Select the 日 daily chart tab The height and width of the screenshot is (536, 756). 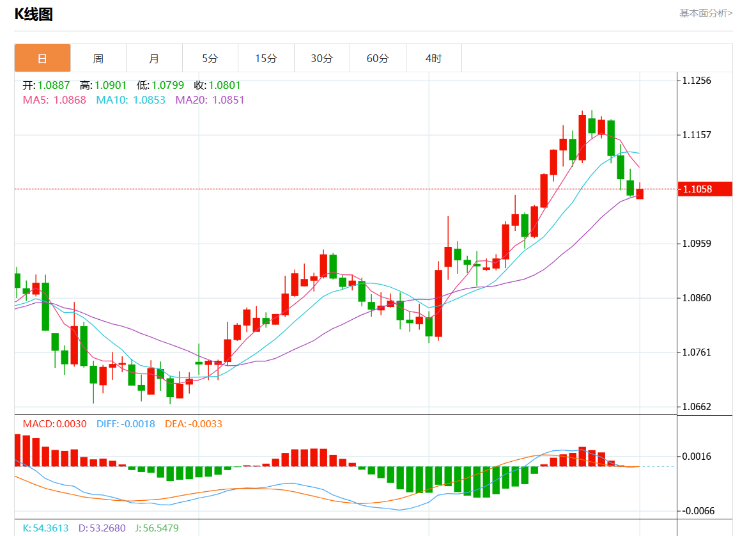point(42,58)
